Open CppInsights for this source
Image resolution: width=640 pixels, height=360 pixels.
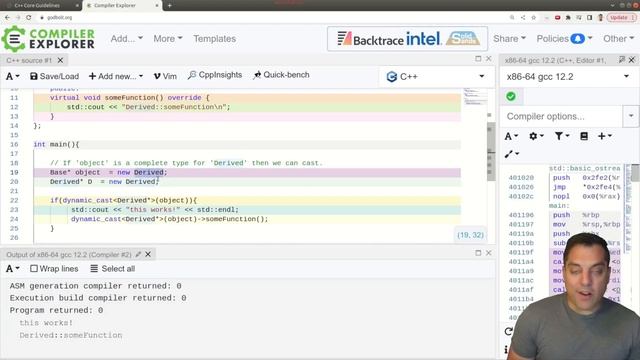(x=215, y=75)
